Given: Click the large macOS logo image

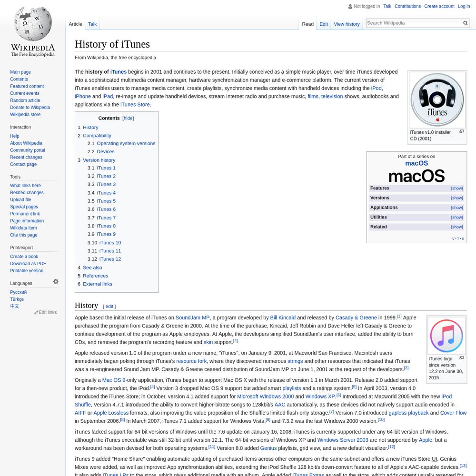Looking at the screenshot, I should (x=416, y=176).
